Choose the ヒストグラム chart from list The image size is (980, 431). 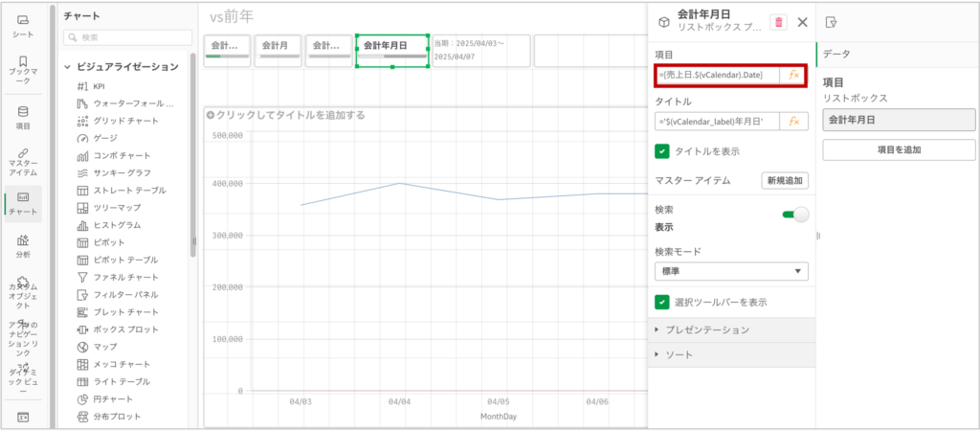(116, 225)
